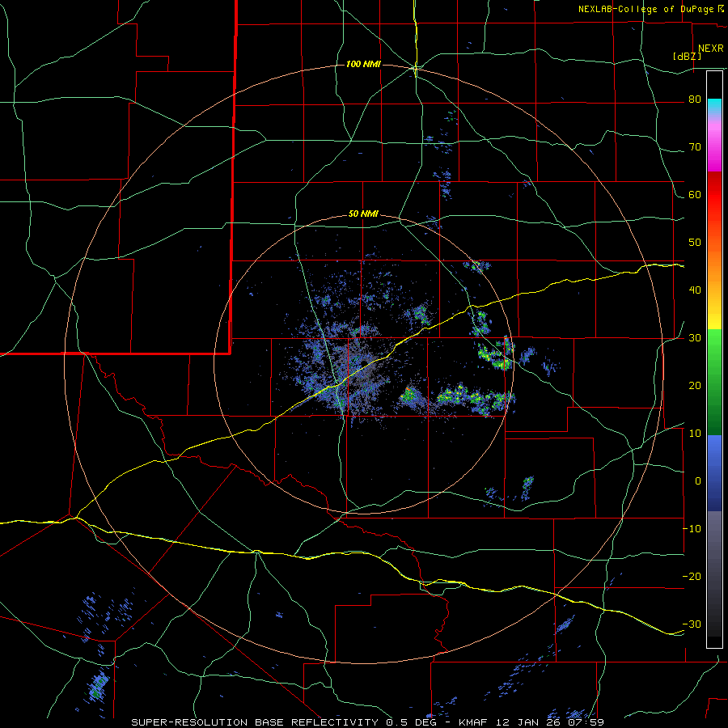The height and width of the screenshot is (728, 728).
Task: Click the -20 dBZ scale value
Action: (692, 576)
